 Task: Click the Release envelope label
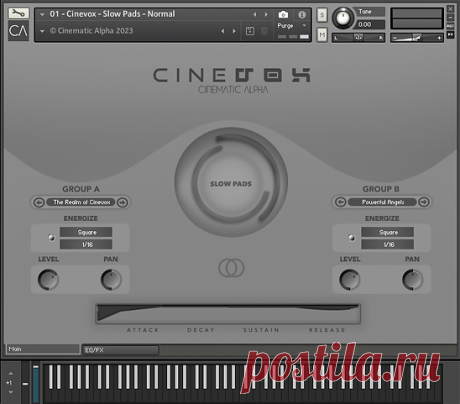(x=327, y=330)
